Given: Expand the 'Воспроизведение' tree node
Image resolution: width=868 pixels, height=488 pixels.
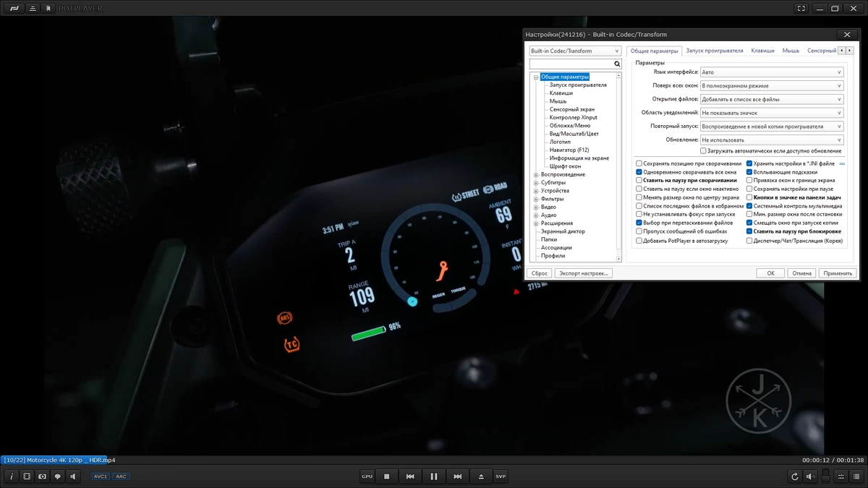Looking at the screenshot, I should [x=536, y=174].
